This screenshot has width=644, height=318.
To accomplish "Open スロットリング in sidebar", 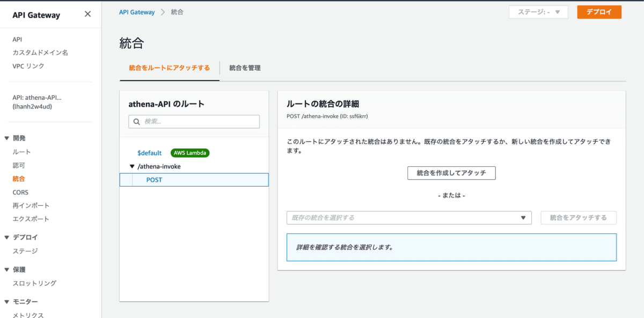I will click(x=34, y=283).
